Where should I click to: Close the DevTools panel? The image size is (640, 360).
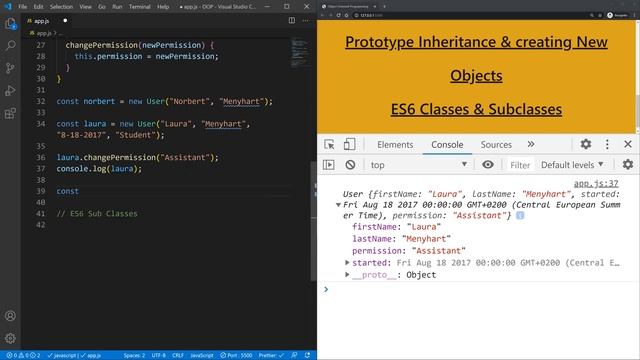point(628,144)
